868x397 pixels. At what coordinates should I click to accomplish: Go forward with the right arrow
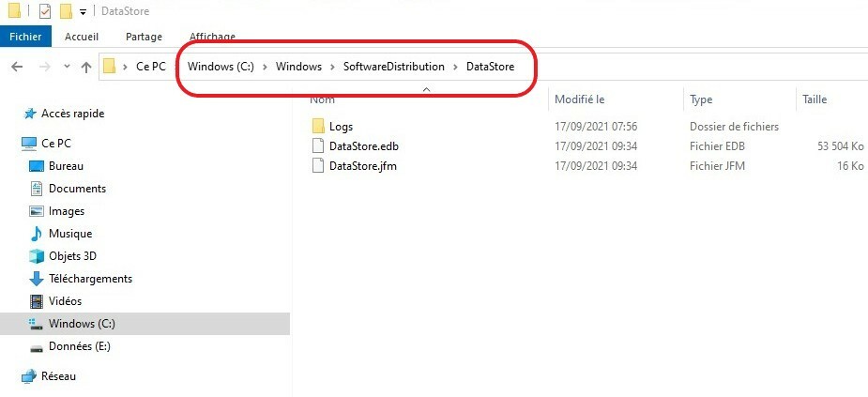[45, 67]
